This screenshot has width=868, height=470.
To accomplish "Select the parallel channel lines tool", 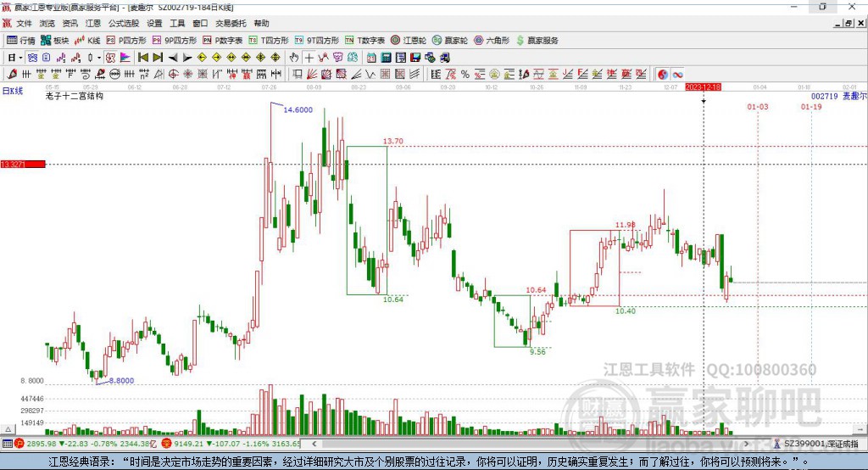I will (x=414, y=75).
